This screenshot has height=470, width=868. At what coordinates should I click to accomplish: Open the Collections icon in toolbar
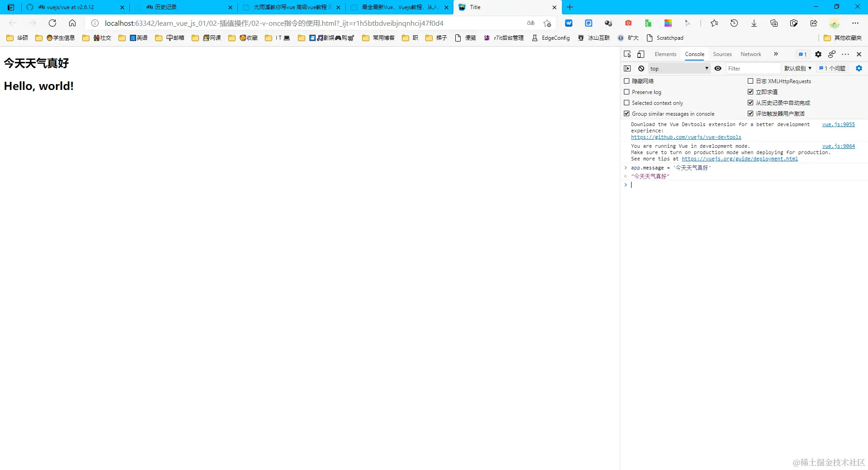(774, 23)
